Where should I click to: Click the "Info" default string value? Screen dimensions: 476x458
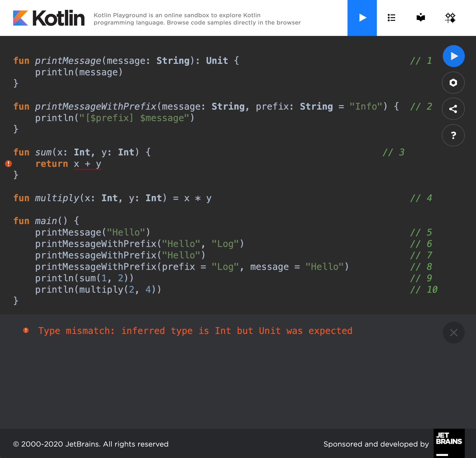(x=366, y=107)
